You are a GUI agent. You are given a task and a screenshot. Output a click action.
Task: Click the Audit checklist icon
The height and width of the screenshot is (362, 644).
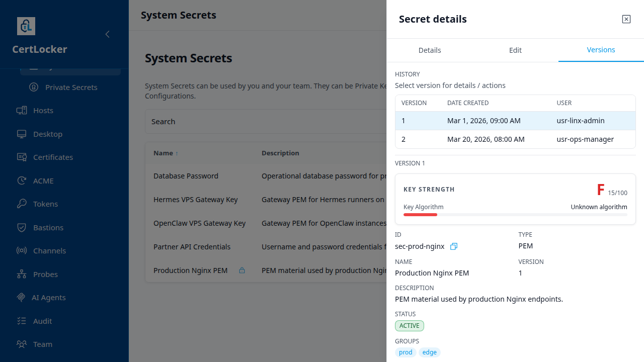[21, 321]
